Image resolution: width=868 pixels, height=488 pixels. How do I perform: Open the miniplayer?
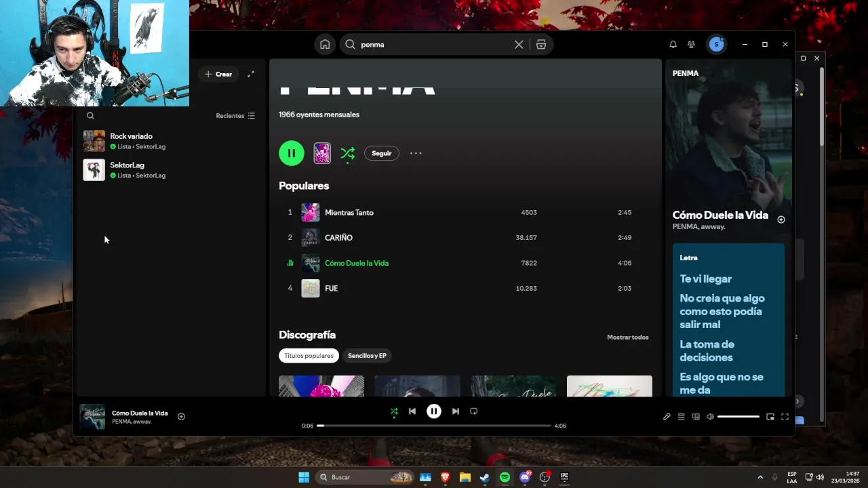click(770, 417)
